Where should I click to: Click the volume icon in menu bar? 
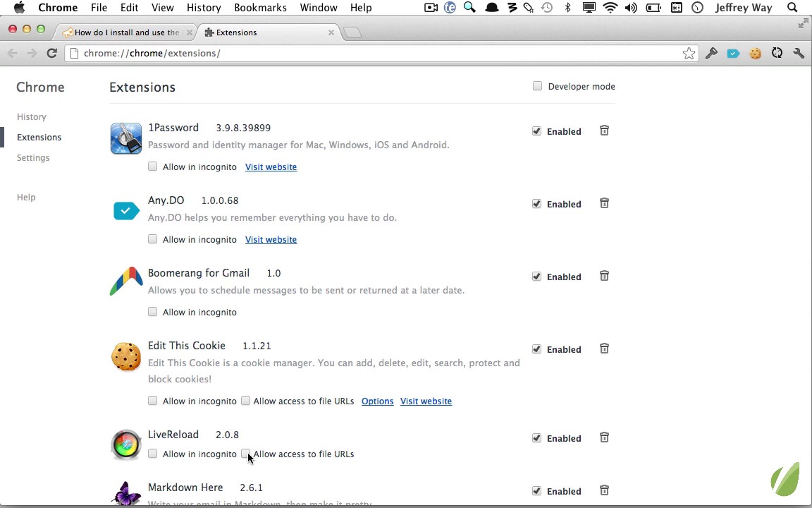pos(631,7)
